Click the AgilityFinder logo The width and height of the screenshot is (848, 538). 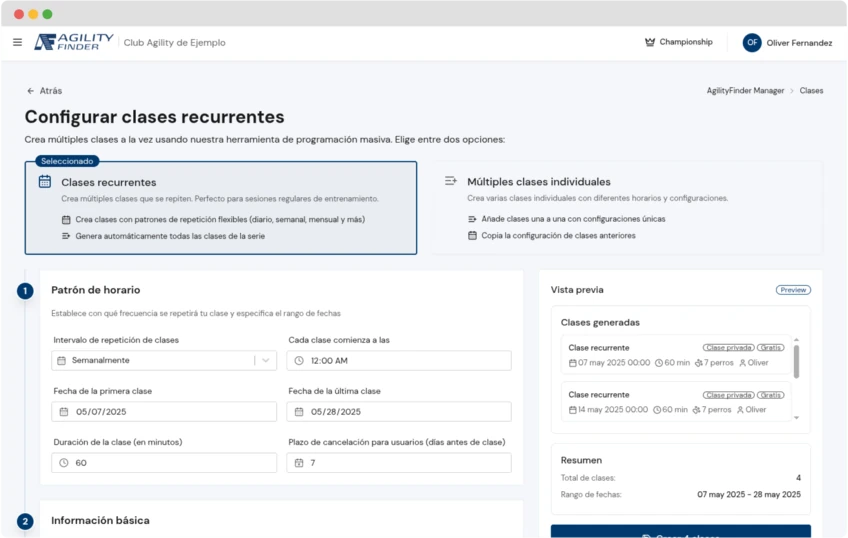pos(73,42)
